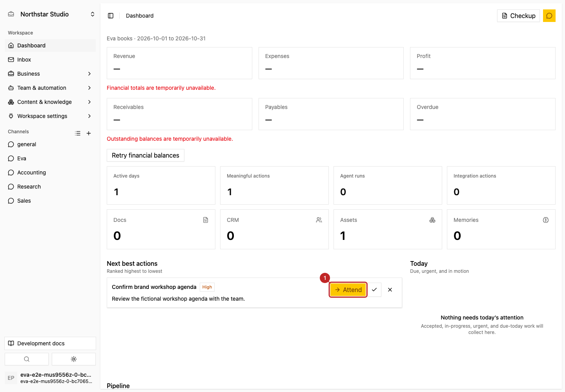Open the Eva channel
Screen dimensions: 565x392
(x=50, y=158)
